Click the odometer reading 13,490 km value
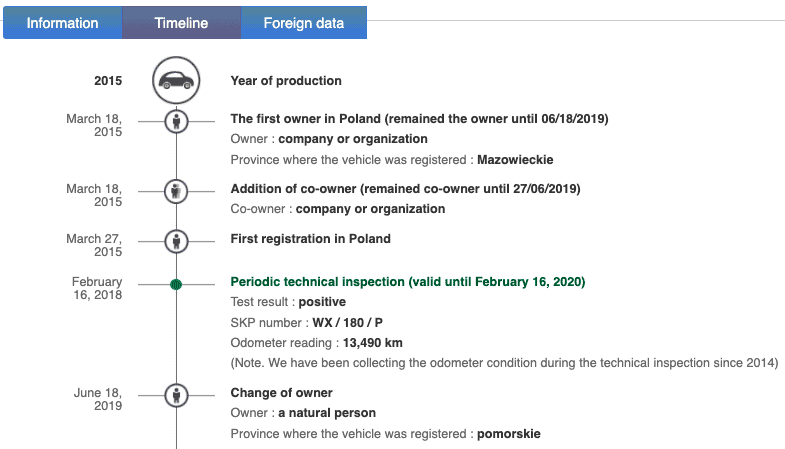 [x=372, y=343]
